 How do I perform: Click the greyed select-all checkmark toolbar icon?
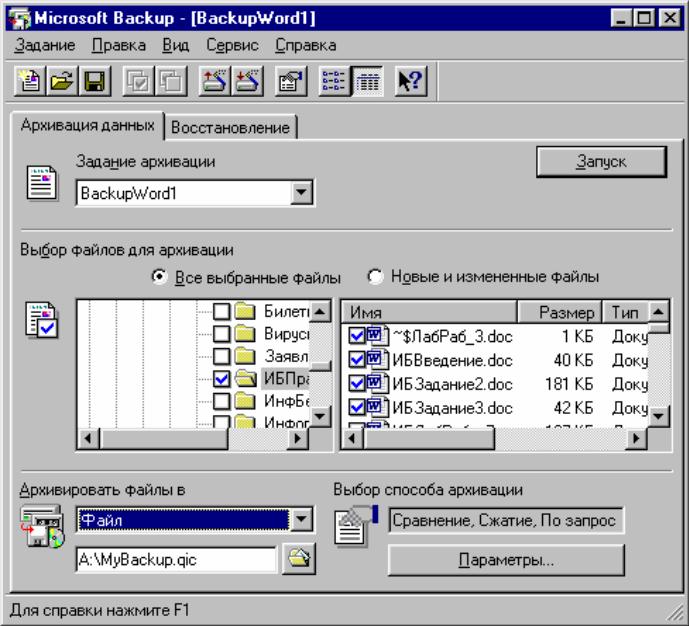[138, 81]
